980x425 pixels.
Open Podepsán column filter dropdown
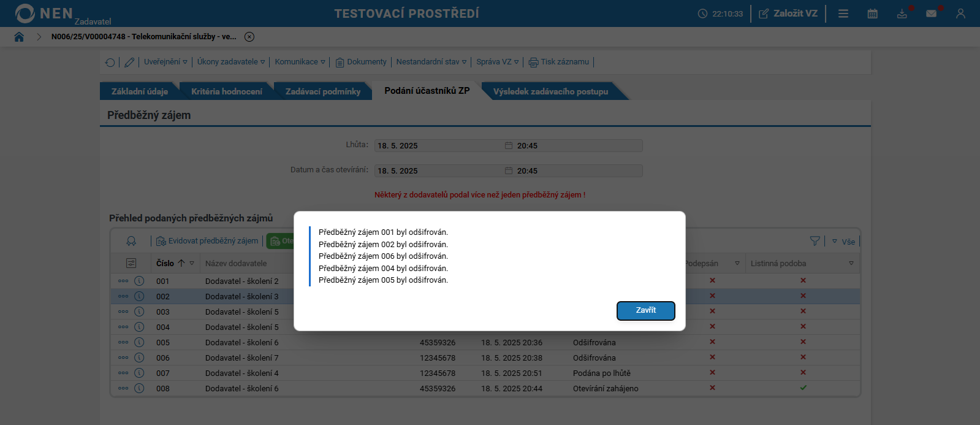click(x=737, y=264)
